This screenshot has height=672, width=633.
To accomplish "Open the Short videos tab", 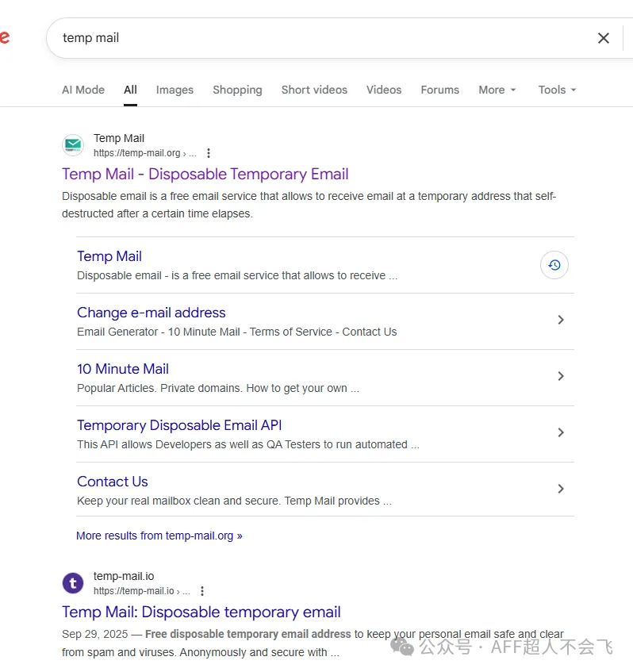I will pyautogui.click(x=314, y=90).
